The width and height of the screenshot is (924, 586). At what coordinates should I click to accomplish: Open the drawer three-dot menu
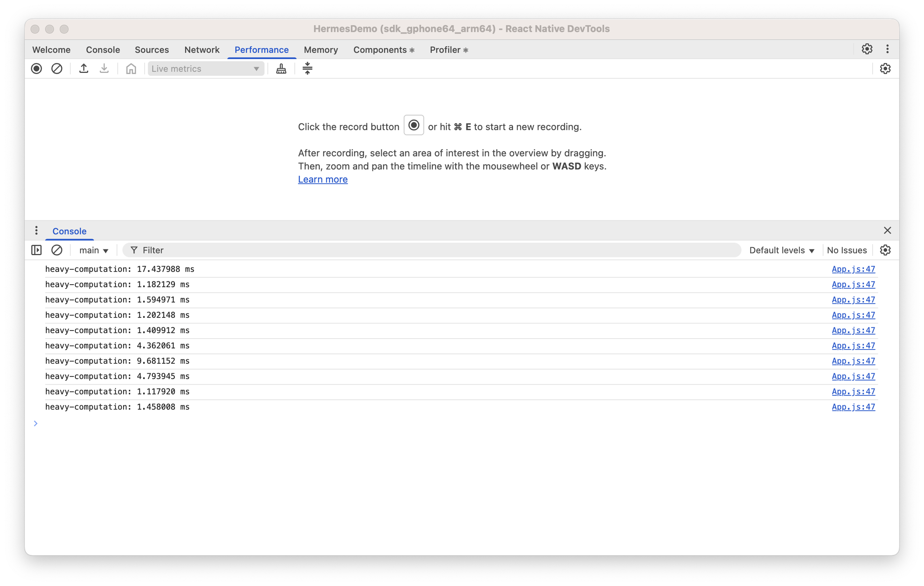tap(36, 231)
